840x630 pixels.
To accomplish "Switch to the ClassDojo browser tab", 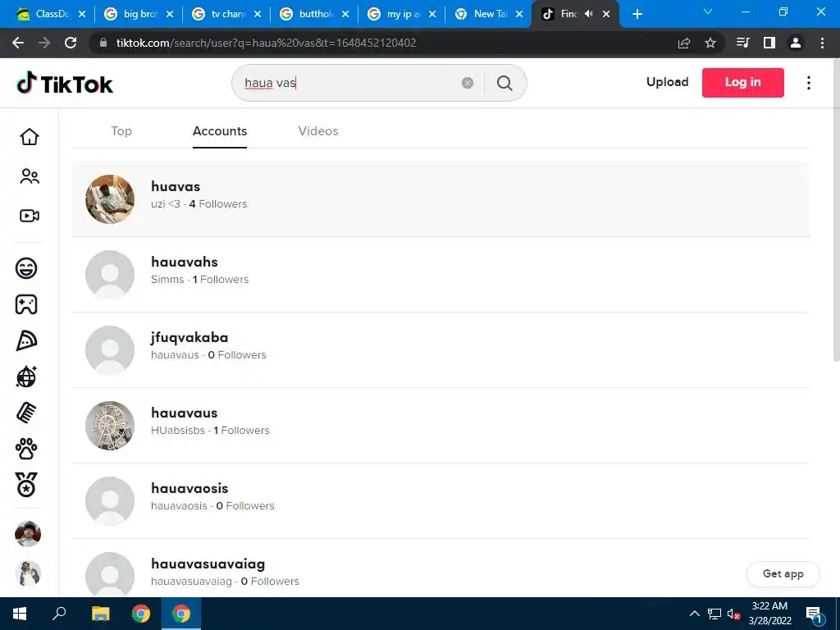I will click(52, 14).
